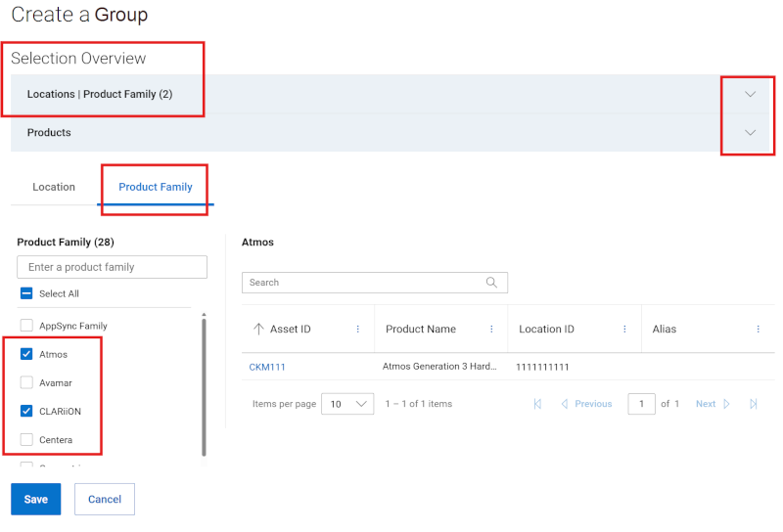Check the Avamar checkbox
The width and height of the screenshot is (783, 532).
tap(26, 382)
